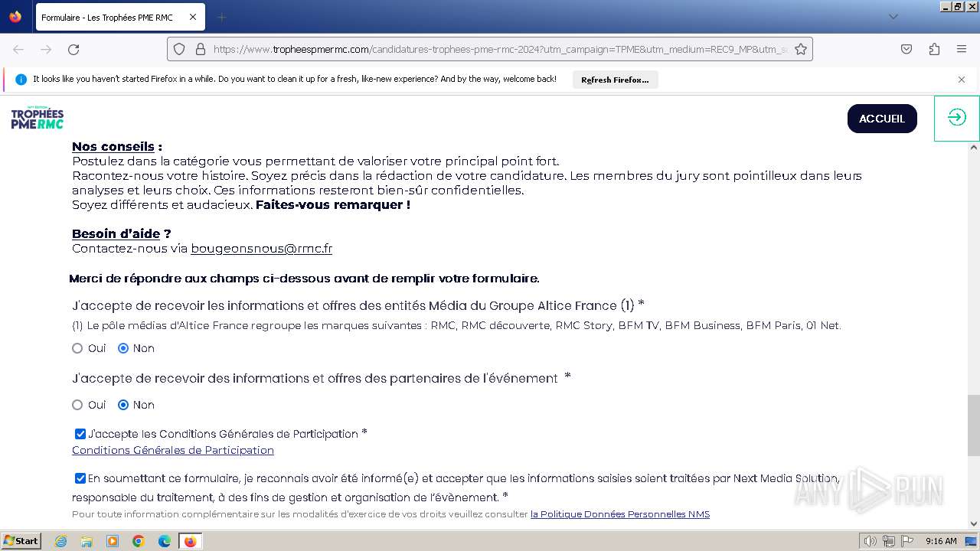
Task: Click the bougeonsnous@rmc.fr email link
Action: (261, 248)
